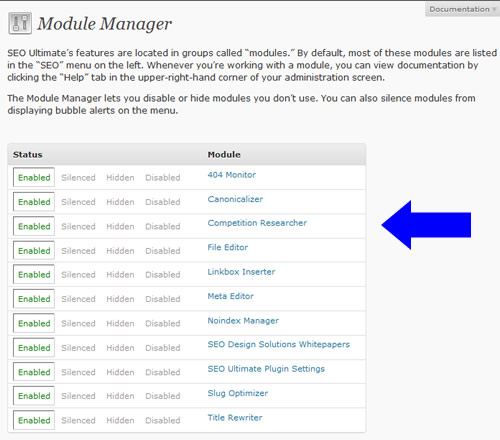Set Title Rewriter to Hidden

coord(120,420)
